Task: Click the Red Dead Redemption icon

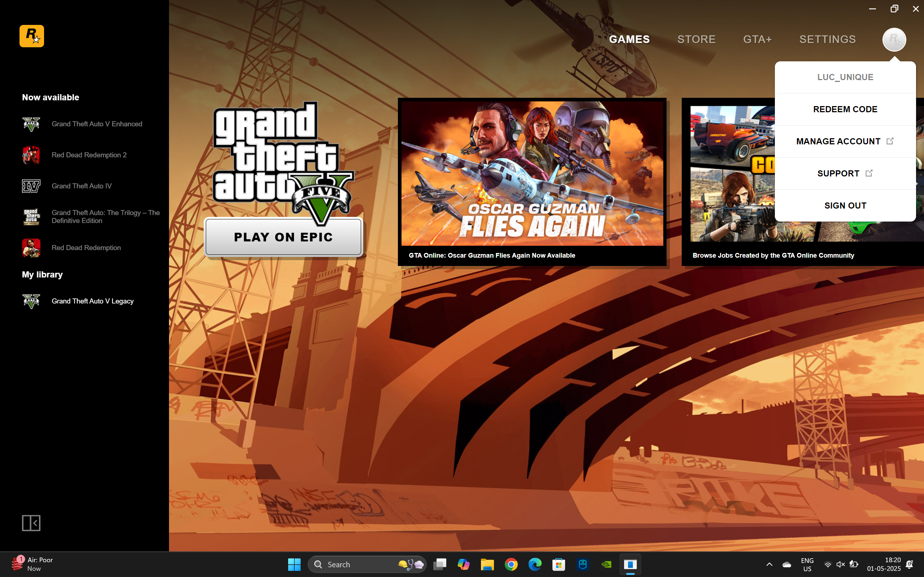Action: click(31, 248)
